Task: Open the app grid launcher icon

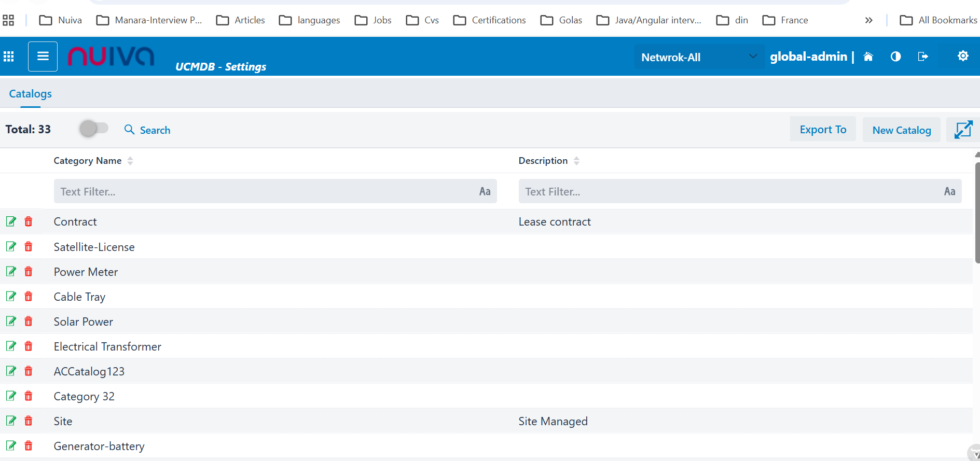Action: tap(9, 57)
